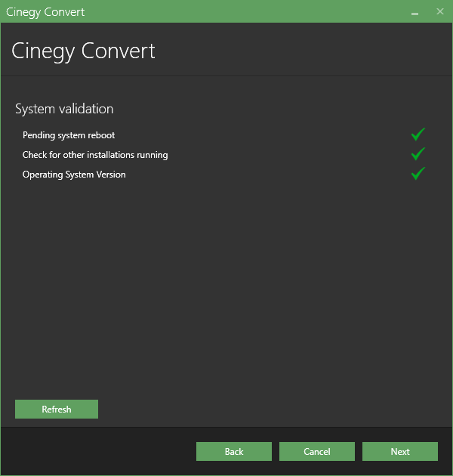Click the checkmark beside Check for other installations
This screenshot has height=476, width=453.
[x=418, y=154]
